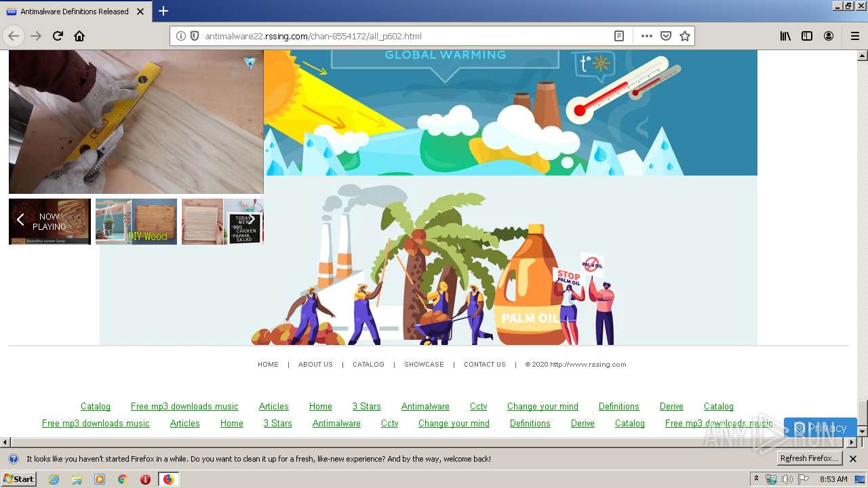This screenshot has width=868, height=488.
Task: Open first-row Change your mind link
Action: tap(542, 407)
